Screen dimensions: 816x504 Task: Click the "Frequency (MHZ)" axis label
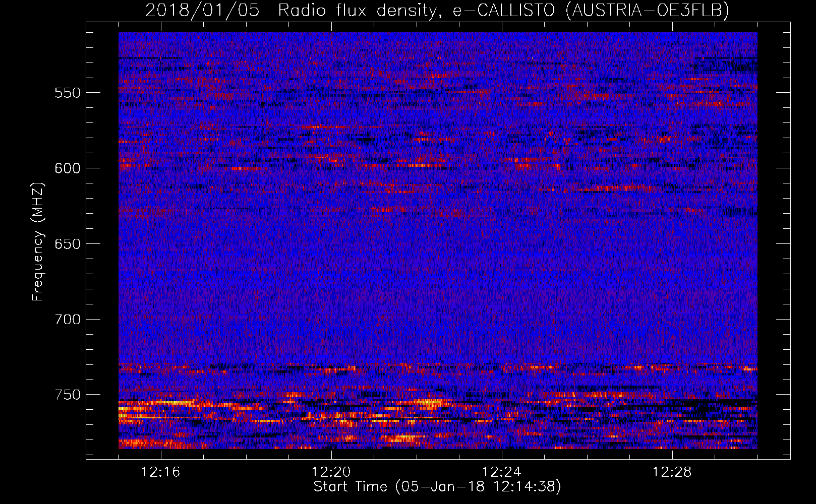pos(38,241)
